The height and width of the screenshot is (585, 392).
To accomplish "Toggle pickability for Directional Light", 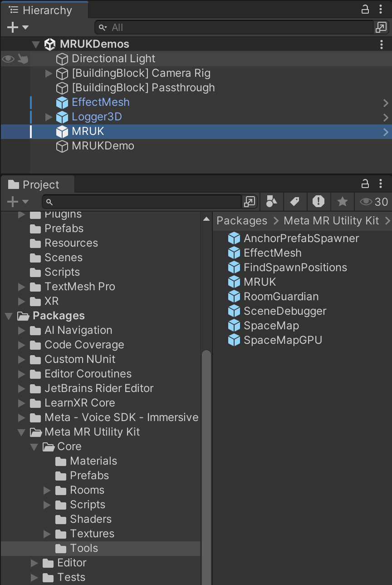I will click(x=23, y=59).
